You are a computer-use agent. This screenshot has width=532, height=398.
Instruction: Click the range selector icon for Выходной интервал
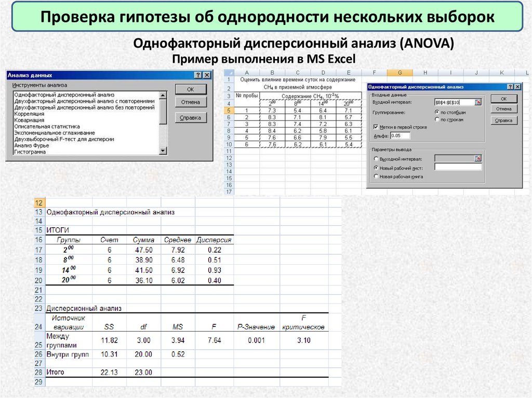[x=478, y=158]
